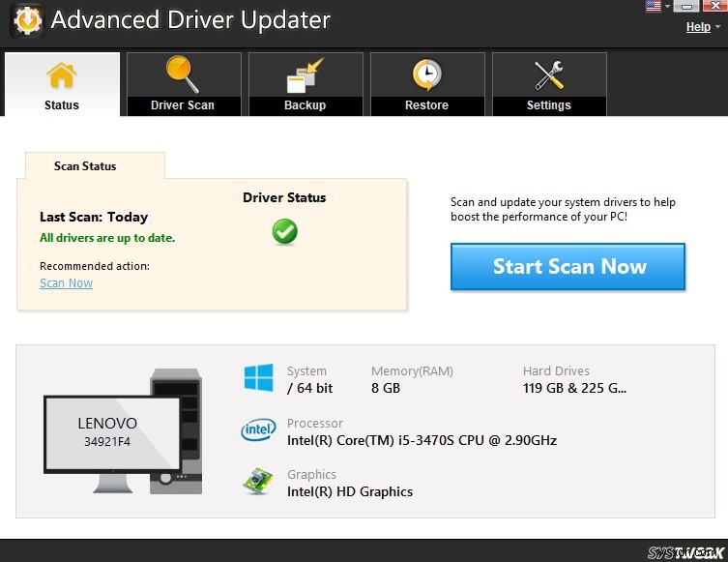Open the language selector dropdown arrow
The height and width of the screenshot is (562, 728).
668,7
